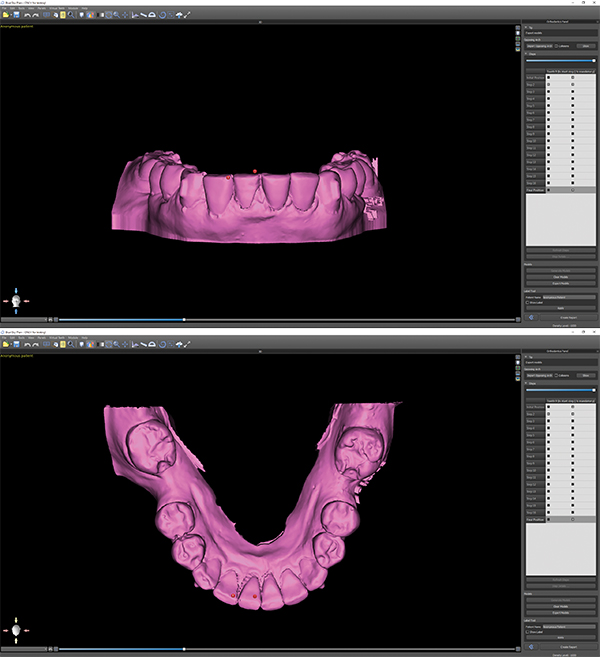Collapse the Steps section in lower panel
Viewport: 600px width, 657px height.
527,384
